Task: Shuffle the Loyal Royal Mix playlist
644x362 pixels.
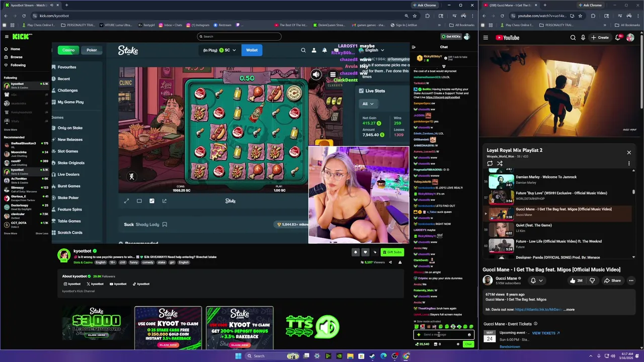Action: 500,163
